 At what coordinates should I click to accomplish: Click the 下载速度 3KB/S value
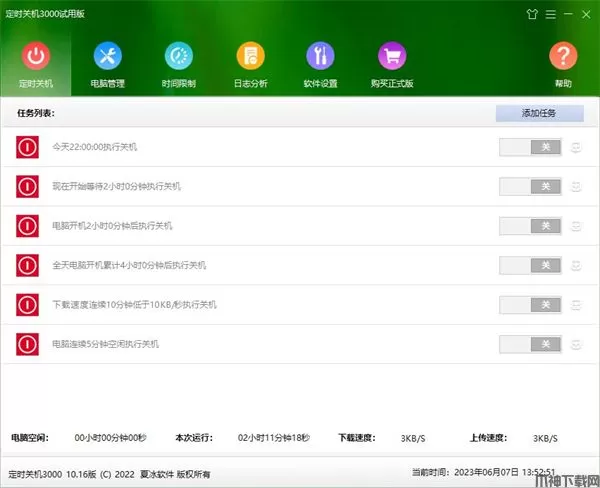pyautogui.click(x=413, y=438)
